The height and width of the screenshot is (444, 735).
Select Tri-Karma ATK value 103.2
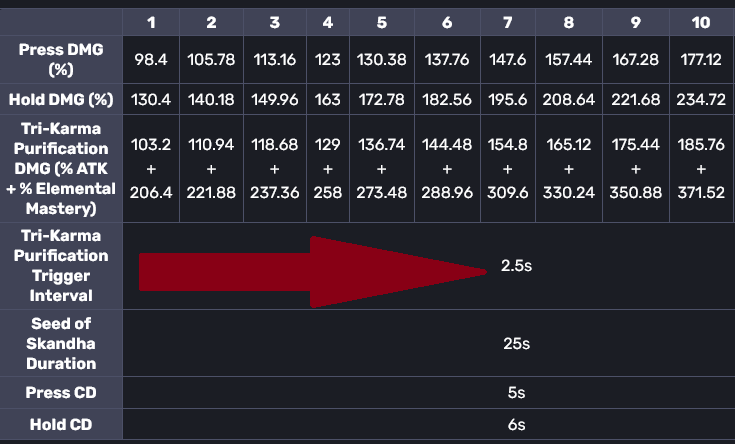(x=151, y=144)
